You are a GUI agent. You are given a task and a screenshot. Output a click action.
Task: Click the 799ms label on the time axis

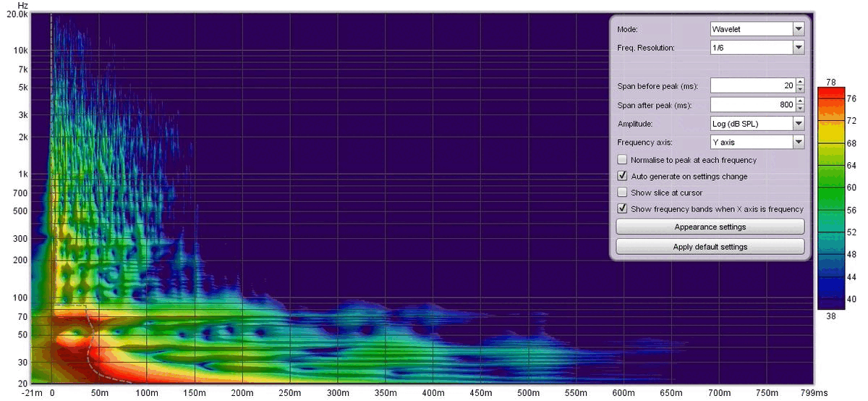tap(814, 393)
